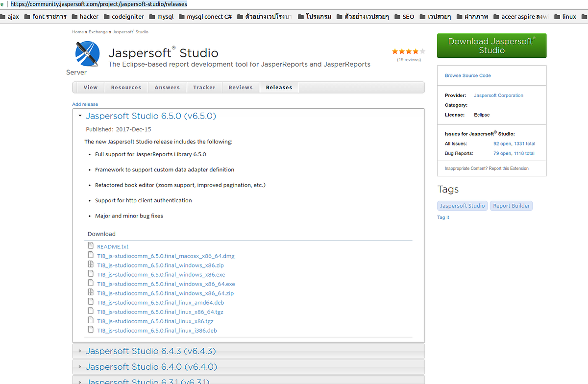The height and width of the screenshot is (384, 588).
Task: Open the Tracker tab
Action: [204, 87]
